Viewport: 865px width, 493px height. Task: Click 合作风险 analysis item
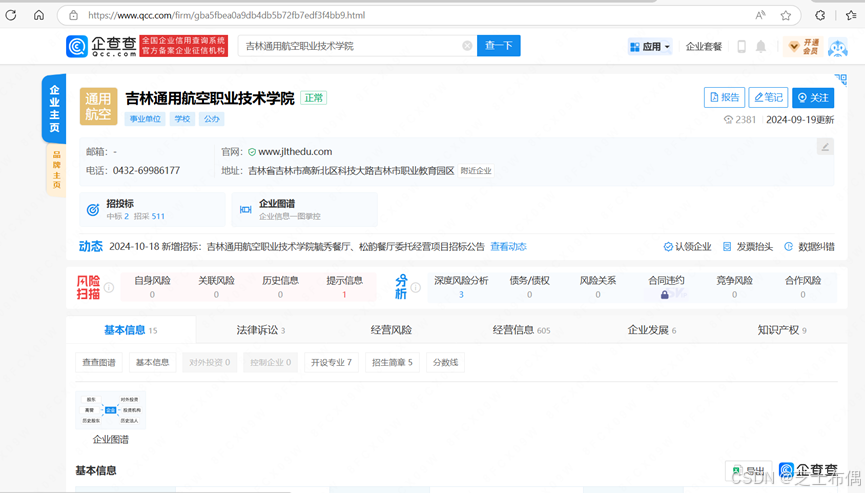coord(803,287)
